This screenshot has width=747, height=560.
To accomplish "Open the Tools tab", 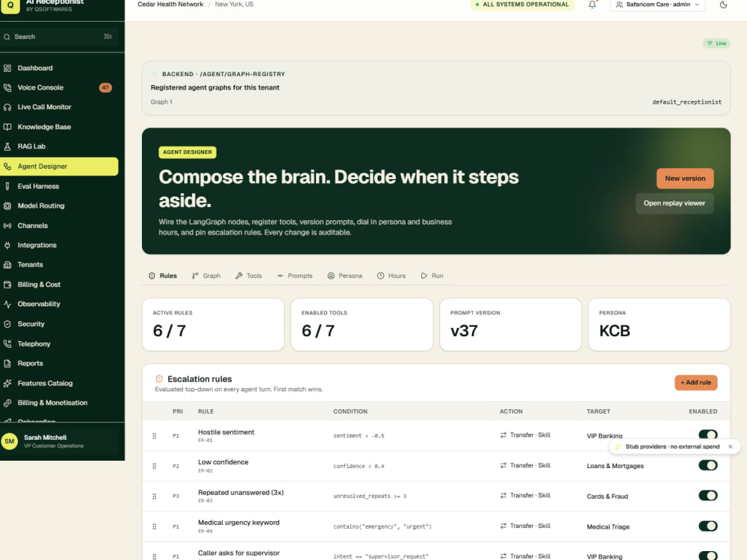I will (x=249, y=276).
